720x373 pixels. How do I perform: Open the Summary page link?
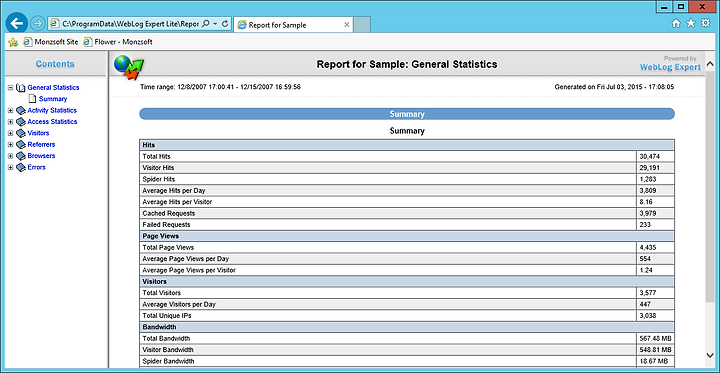tap(53, 99)
